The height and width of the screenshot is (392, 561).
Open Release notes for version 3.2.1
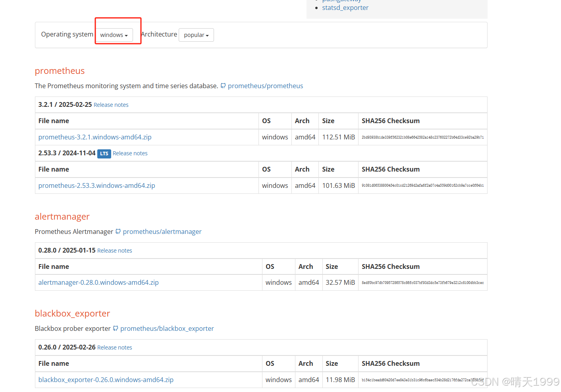pos(111,104)
